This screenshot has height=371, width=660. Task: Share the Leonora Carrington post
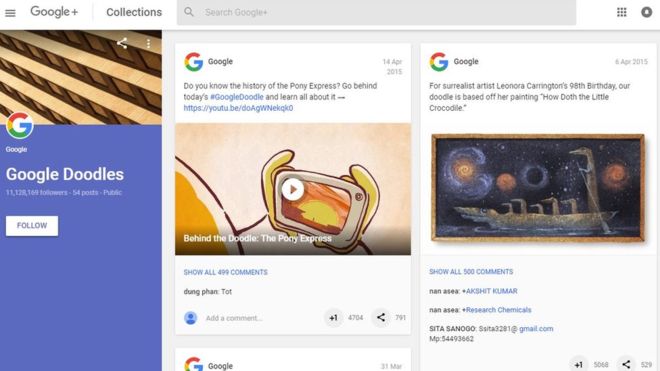[626, 364]
